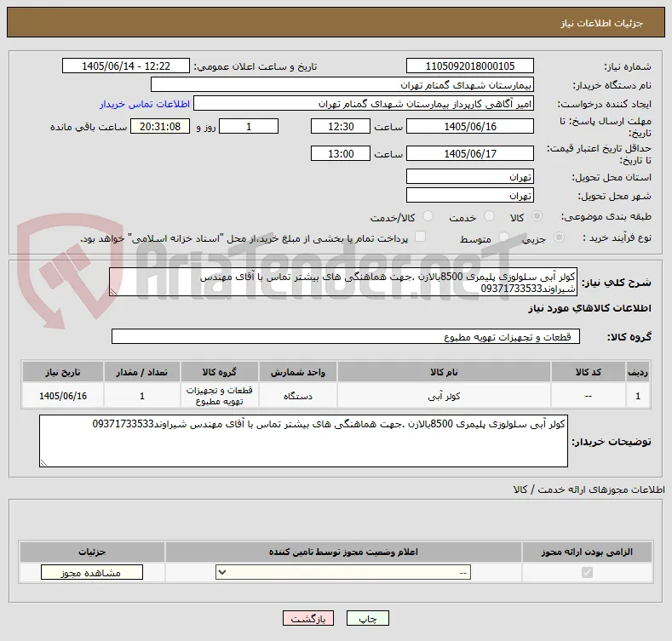The width and height of the screenshot is (672, 641).
Task: Click the تعداد / مقدار column header
Action: click(142, 372)
